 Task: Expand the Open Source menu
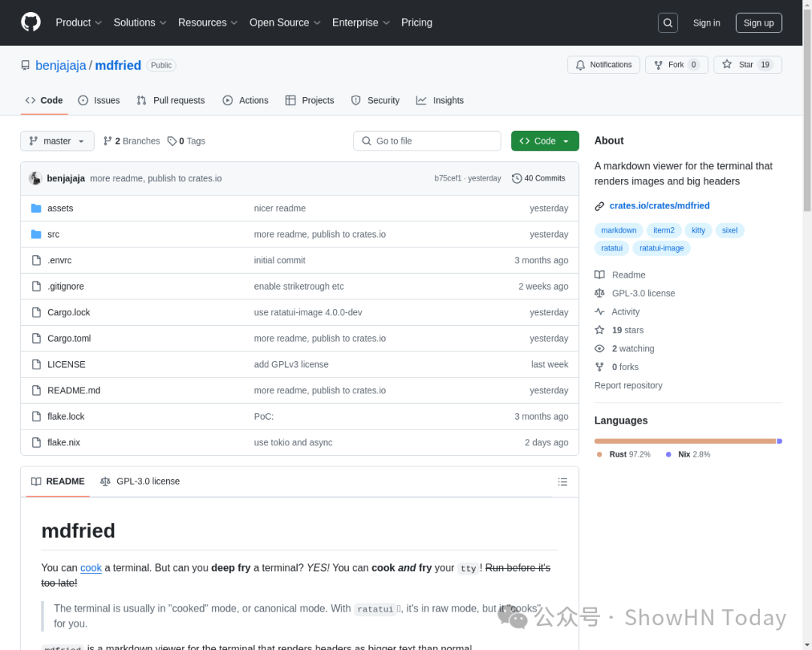(285, 23)
